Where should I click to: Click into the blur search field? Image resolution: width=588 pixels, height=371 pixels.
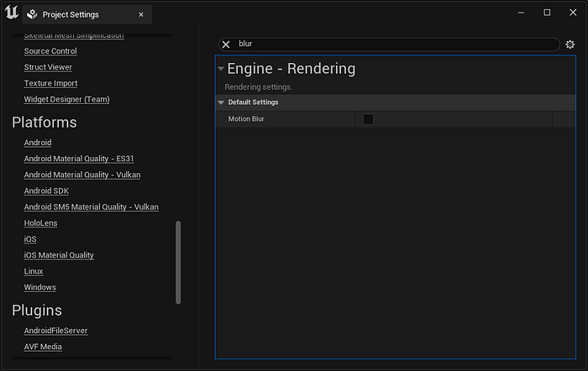pos(396,44)
